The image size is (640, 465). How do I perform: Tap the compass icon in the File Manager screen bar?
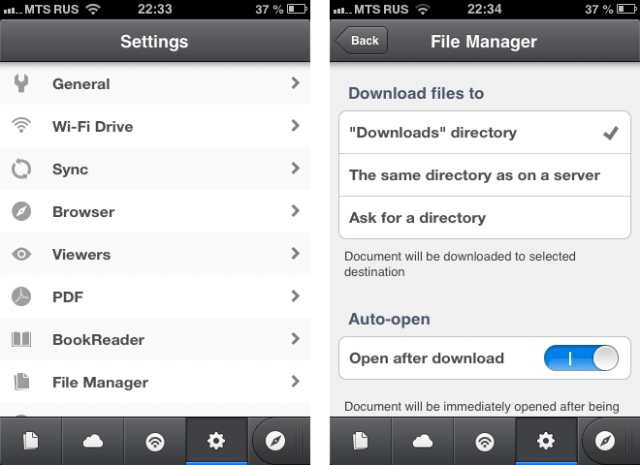[605, 441]
